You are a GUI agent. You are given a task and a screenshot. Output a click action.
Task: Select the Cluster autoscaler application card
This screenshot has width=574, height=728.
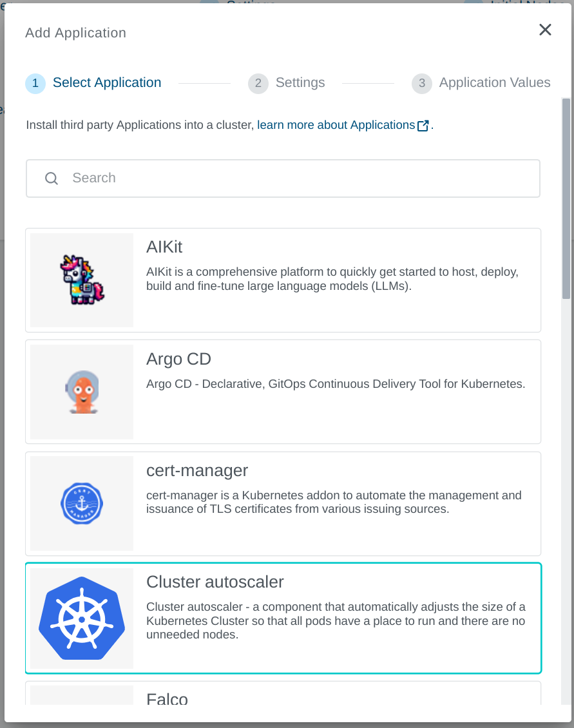pos(335,617)
